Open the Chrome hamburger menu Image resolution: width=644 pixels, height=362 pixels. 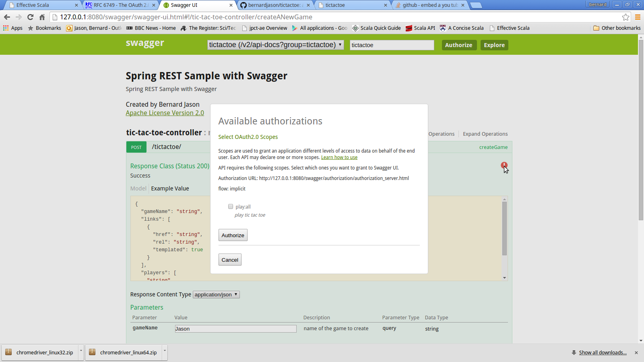[x=638, y=17]
